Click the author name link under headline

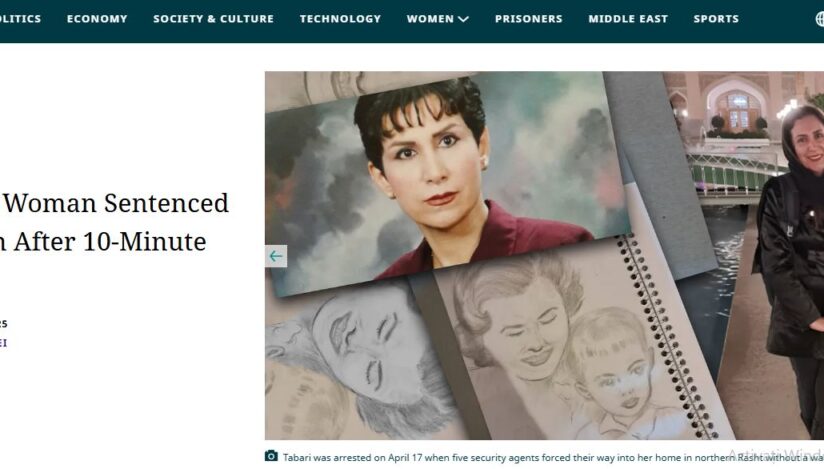[3, 343]
